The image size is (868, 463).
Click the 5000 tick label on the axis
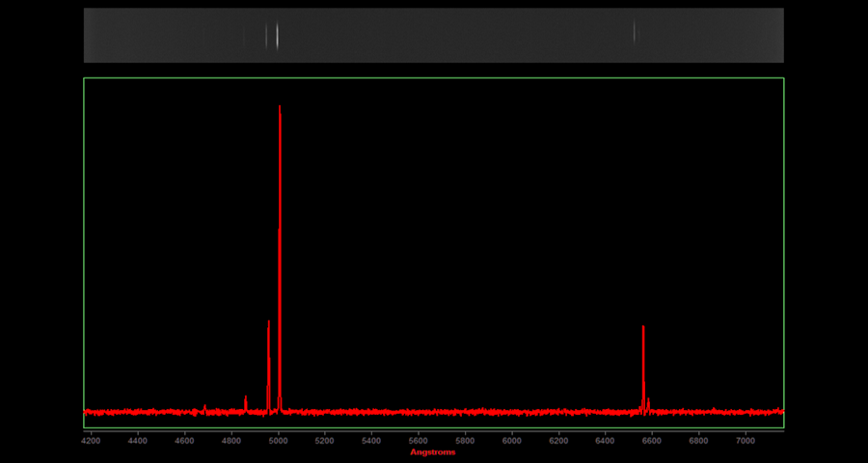278,440
